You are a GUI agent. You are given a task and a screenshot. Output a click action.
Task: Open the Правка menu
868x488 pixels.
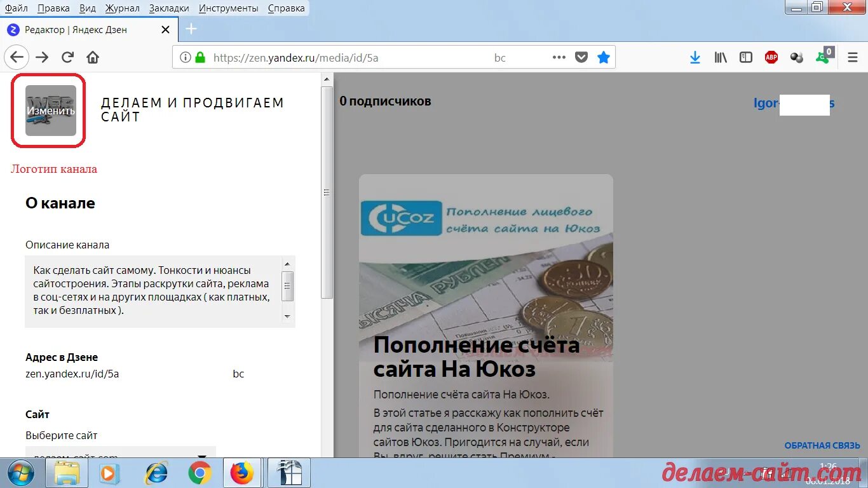pos(53,8)
